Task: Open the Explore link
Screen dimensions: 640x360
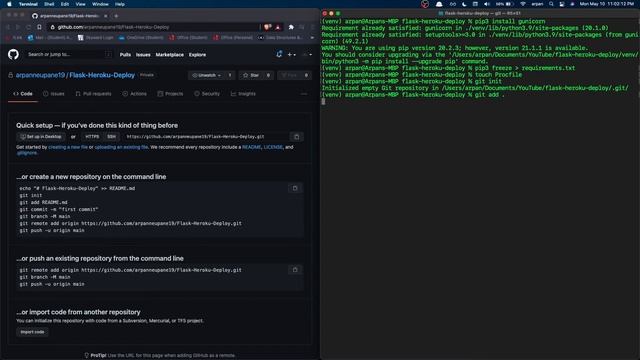Action: 197,55
